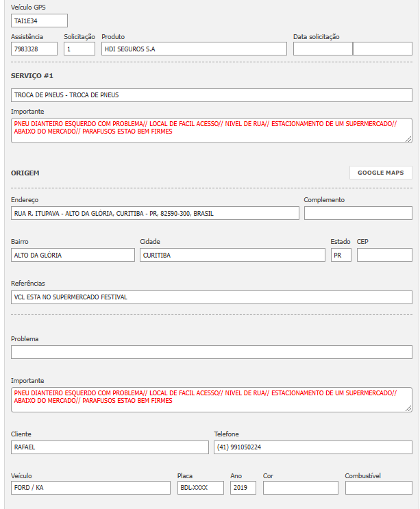Click the first Data solicitação field

click(323, 49)
